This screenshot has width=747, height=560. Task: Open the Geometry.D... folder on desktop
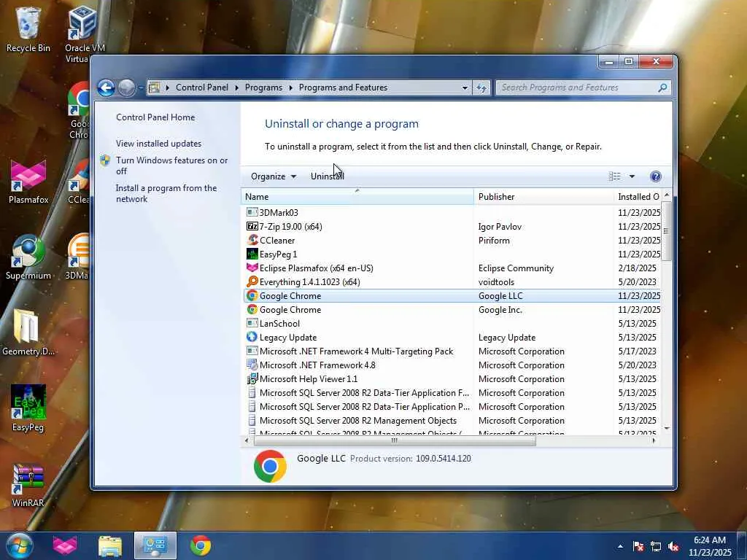(x=28, y=332)
